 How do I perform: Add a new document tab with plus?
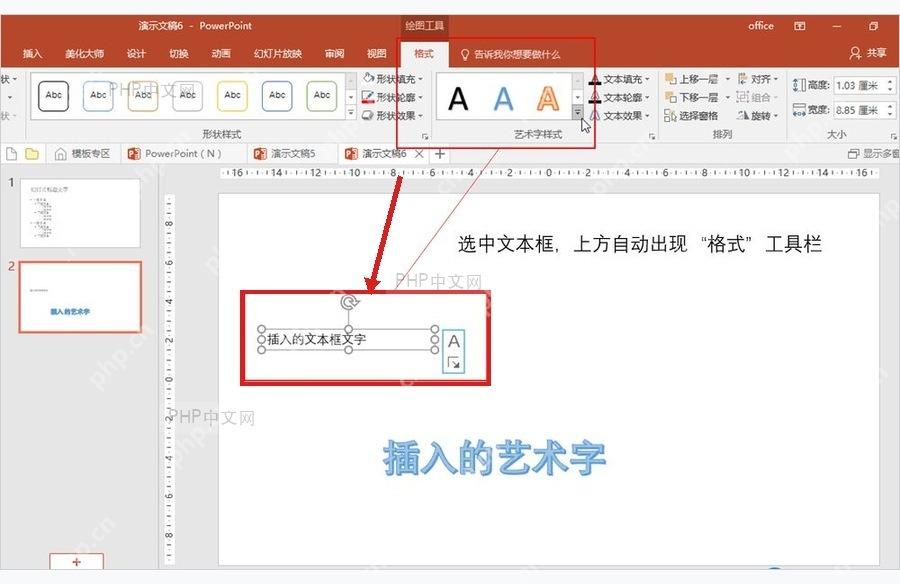(x=440, y=153)
